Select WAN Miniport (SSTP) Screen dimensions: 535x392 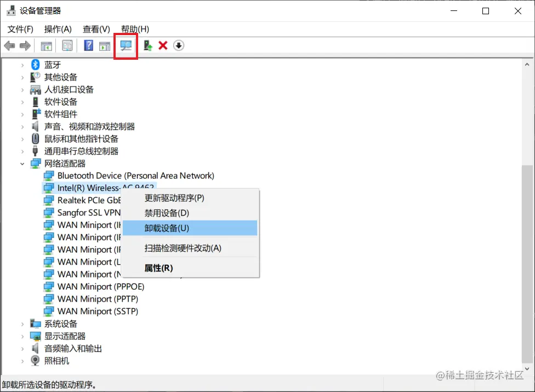click(x=98, y=311)
